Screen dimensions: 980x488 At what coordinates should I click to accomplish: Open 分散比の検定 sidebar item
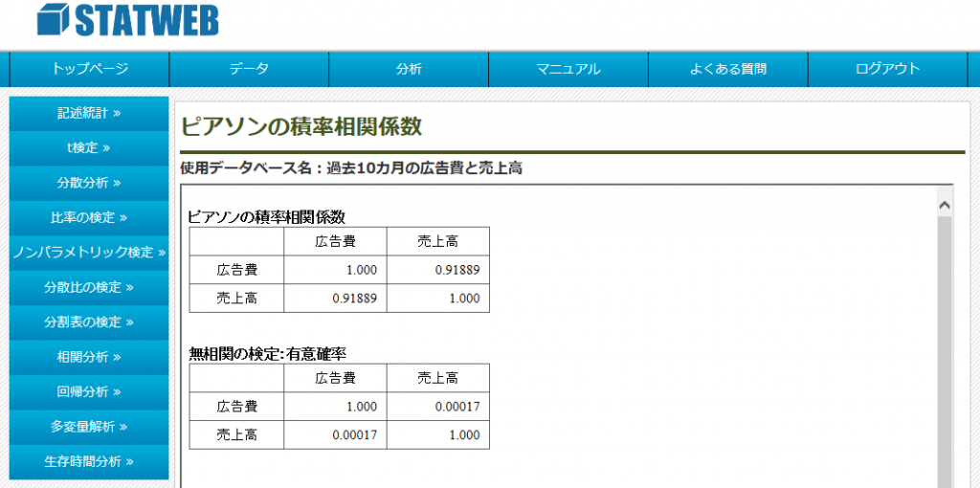tap(89, 287)
